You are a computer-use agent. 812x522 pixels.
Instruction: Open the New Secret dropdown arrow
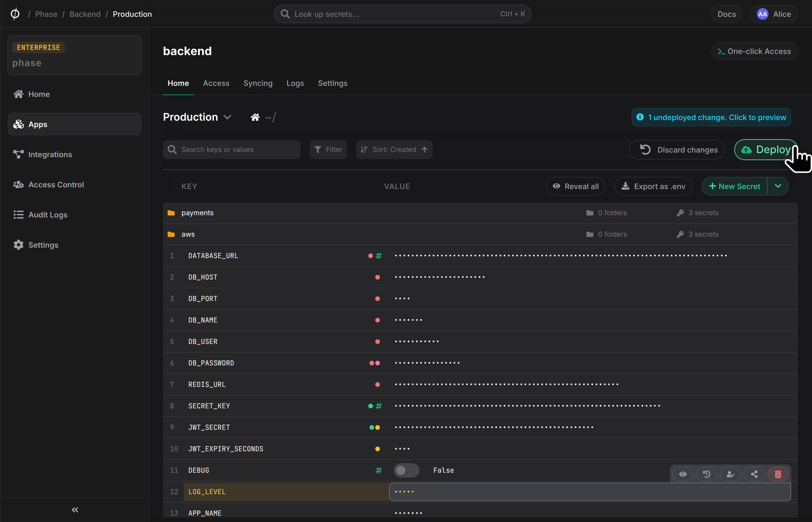pos(778,186)
